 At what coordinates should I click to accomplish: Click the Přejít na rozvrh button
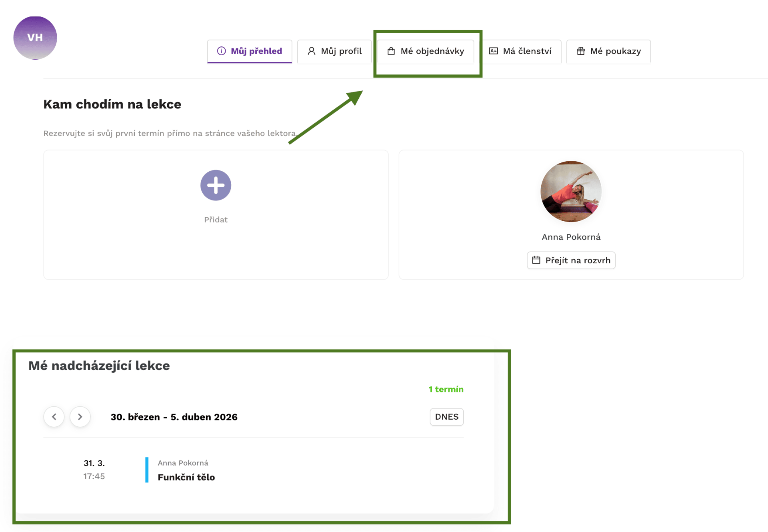pos(571,260)
